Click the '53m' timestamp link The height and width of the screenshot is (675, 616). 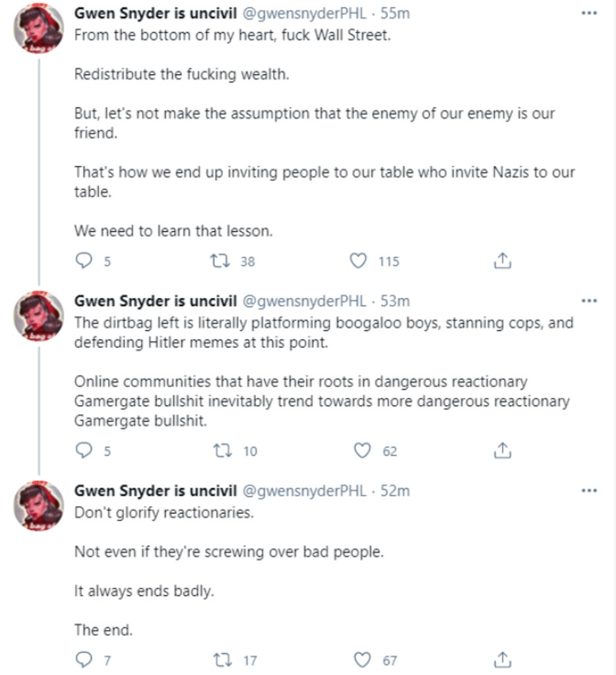(395, 301)
